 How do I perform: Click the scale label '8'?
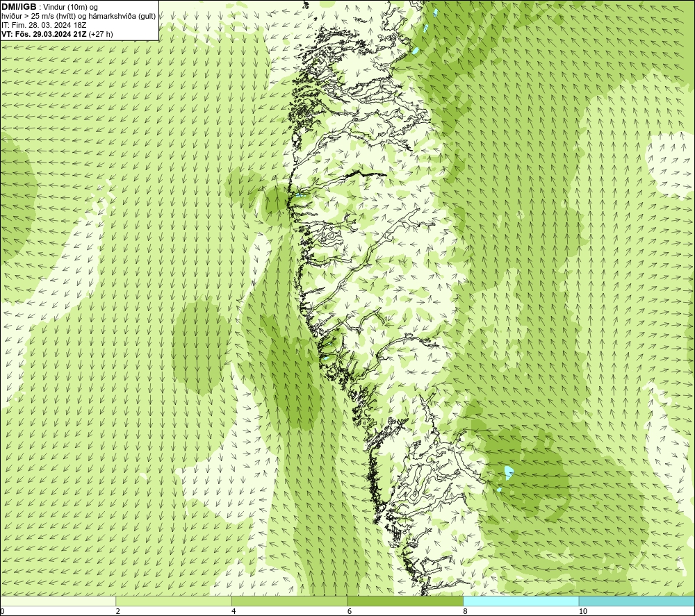(x=466, y=611)
